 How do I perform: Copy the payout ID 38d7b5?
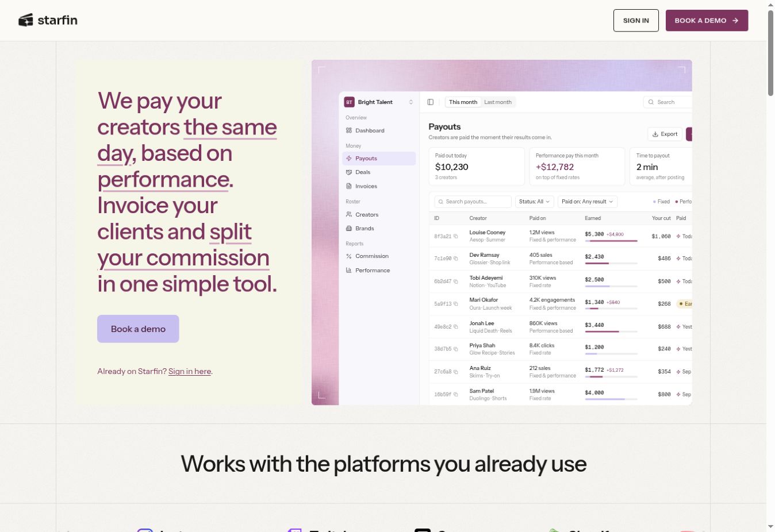(456, 349)
